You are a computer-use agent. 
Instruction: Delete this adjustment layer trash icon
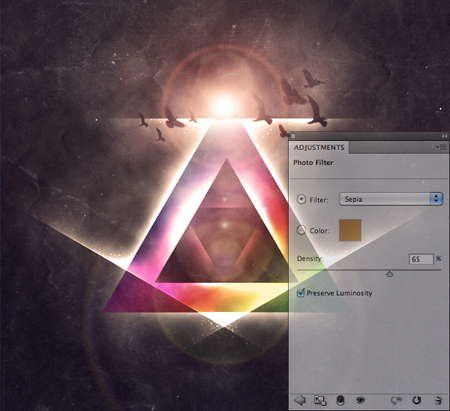tap(438, 400)
